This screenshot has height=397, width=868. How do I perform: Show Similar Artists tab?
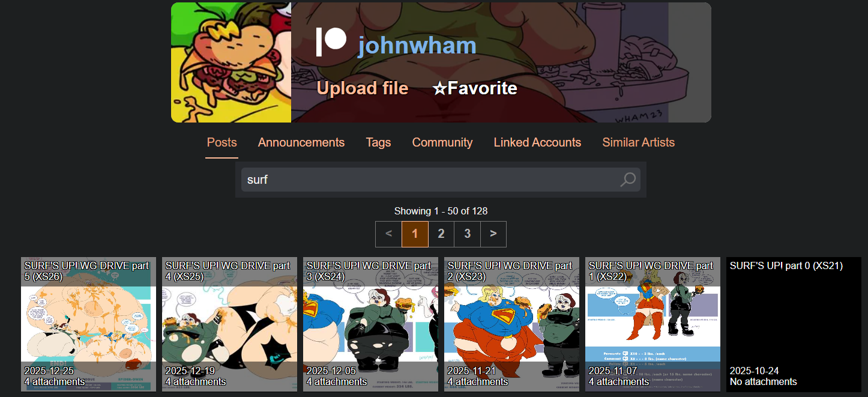pyautogui.click(x=638, y=142)
